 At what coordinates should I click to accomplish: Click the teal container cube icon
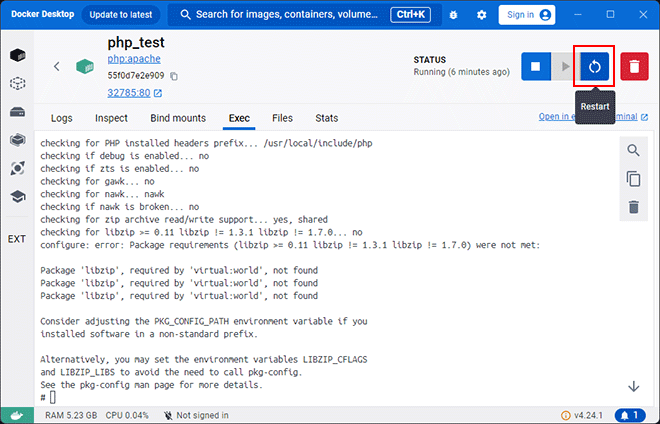pyautogui.click(x=85, y=67)
